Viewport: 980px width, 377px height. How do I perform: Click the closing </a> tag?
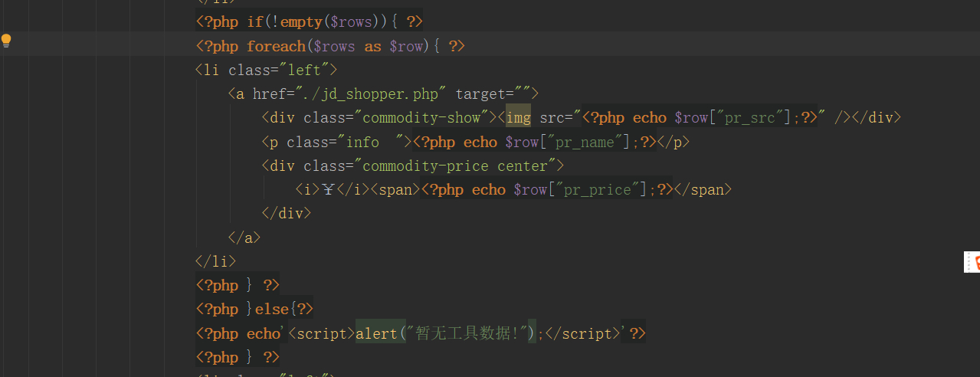coord(244,238)
